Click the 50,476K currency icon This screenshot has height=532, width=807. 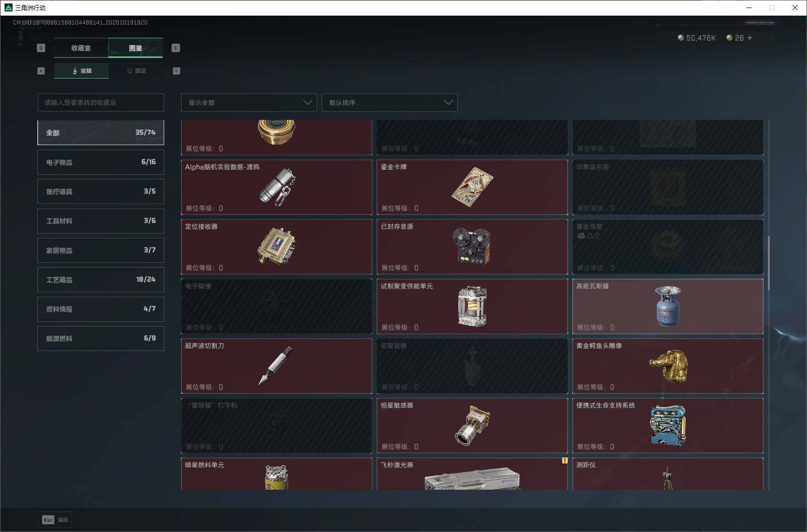click(x=681, y=38)
